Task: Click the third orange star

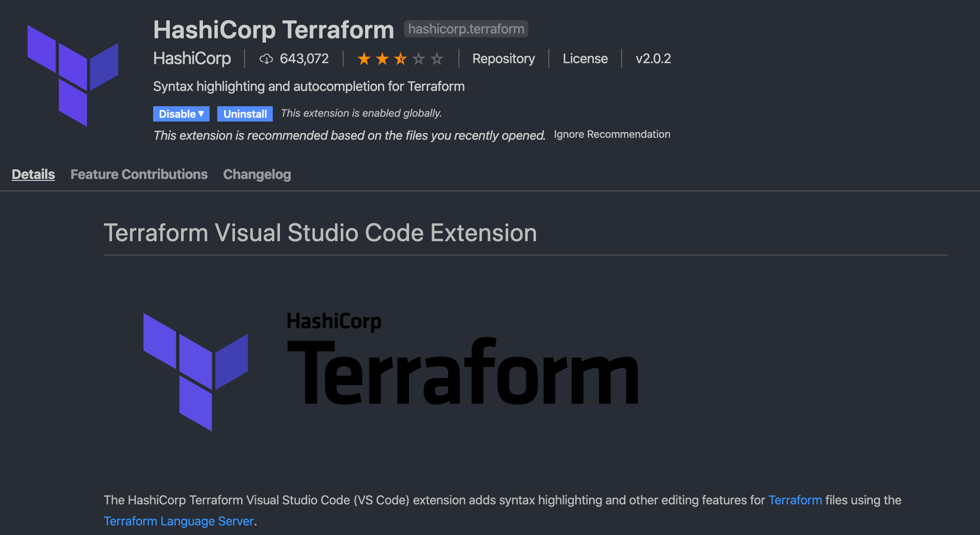Action: [401, 58]
